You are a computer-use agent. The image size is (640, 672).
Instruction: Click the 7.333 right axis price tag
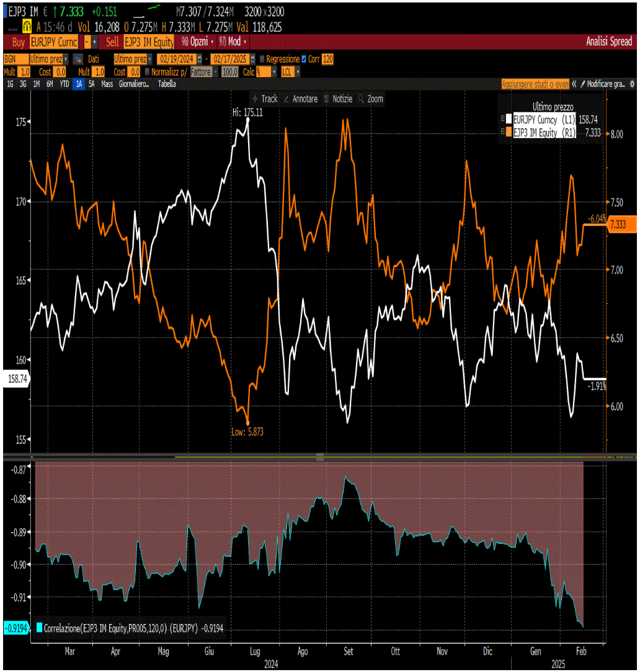click(621, 225)
